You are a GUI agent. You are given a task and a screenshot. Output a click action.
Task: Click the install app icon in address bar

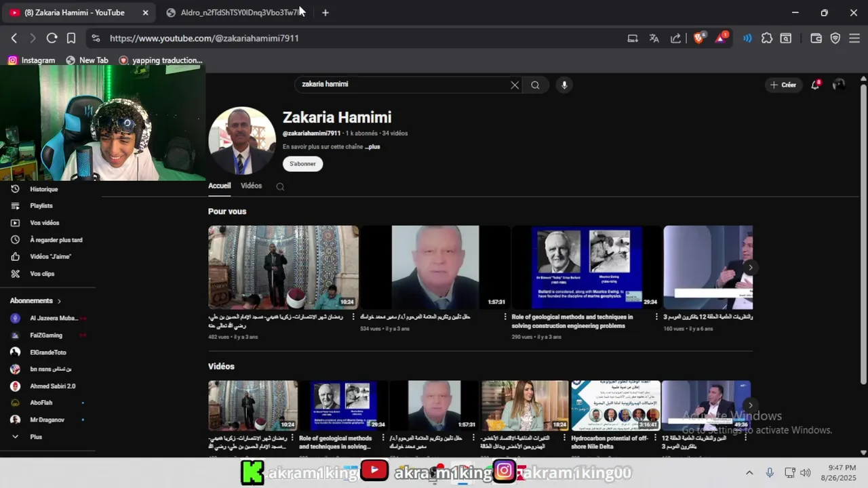pos(633,39)
